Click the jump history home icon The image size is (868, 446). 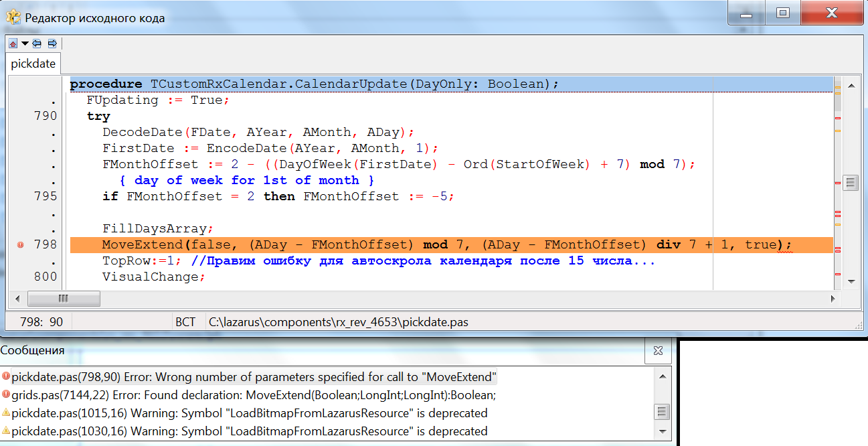[x=13, y=44]
